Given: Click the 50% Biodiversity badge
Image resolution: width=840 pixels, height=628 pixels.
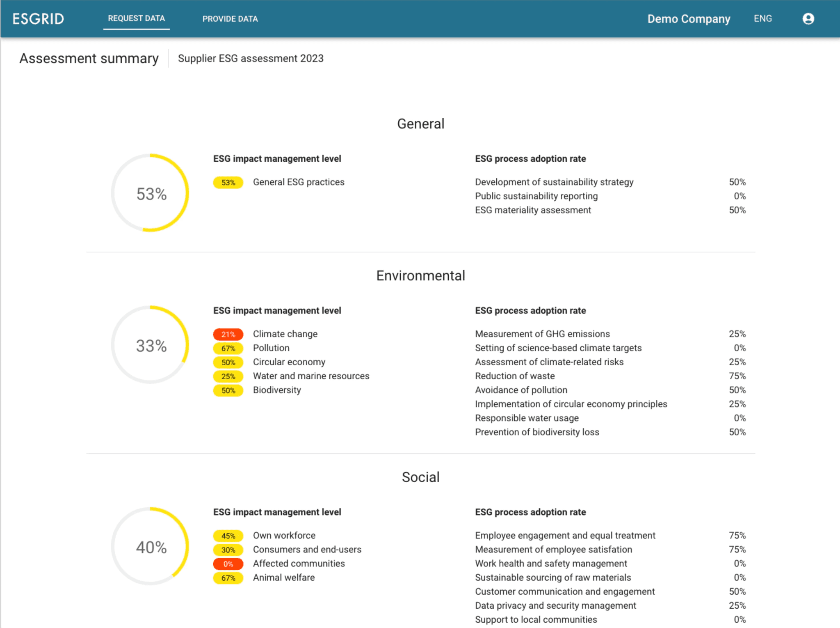Looking at the screenshot, I should tap(228, 390).
